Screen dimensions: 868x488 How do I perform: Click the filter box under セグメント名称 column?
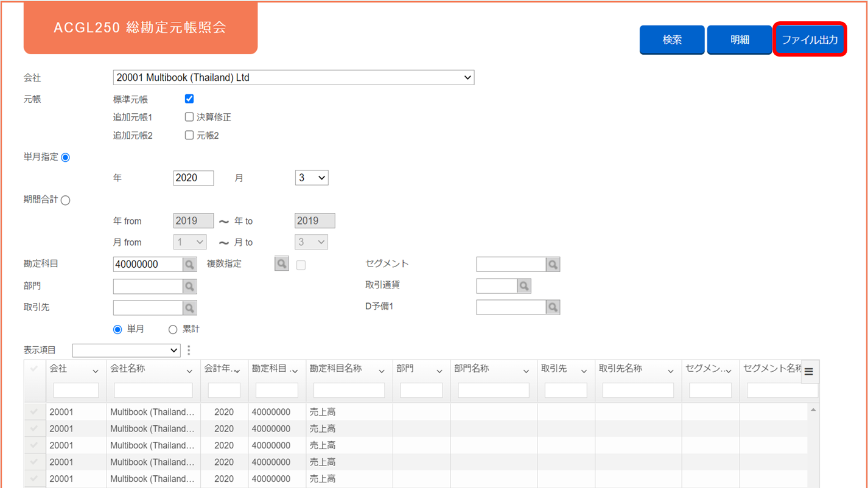point(783,390)
